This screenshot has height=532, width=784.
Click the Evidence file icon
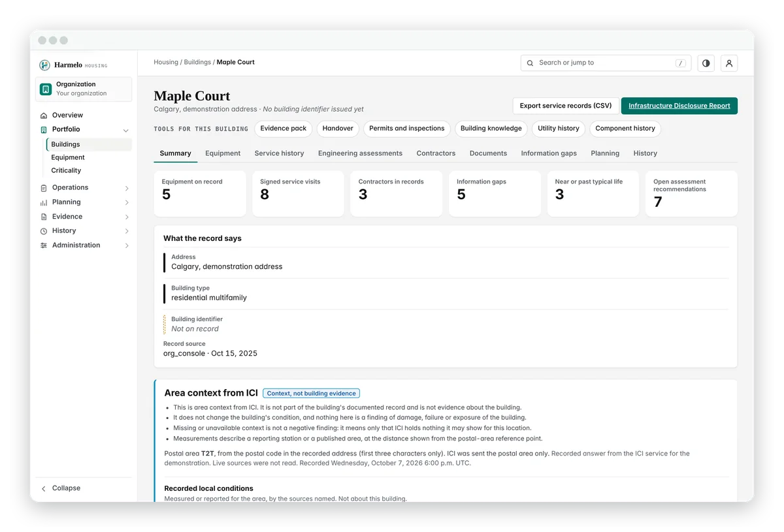pos(44,217)
